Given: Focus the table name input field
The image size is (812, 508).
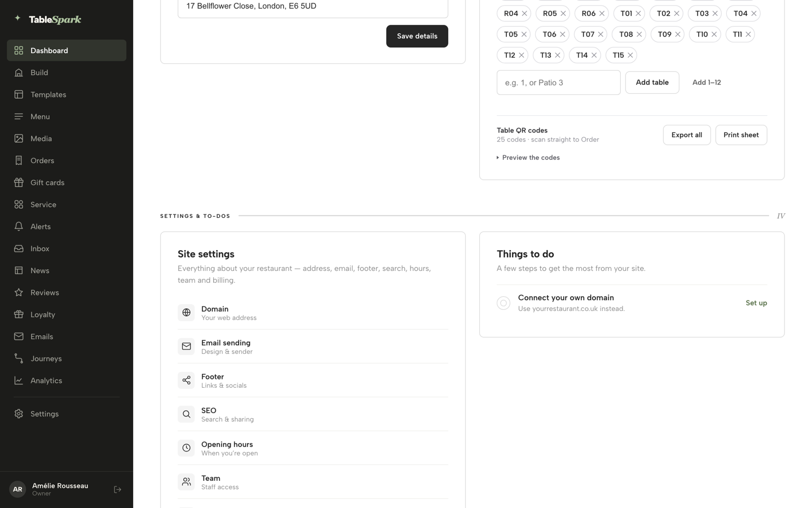Looking at the screenshot, I should pyautogui.click(x=559, y=82).
